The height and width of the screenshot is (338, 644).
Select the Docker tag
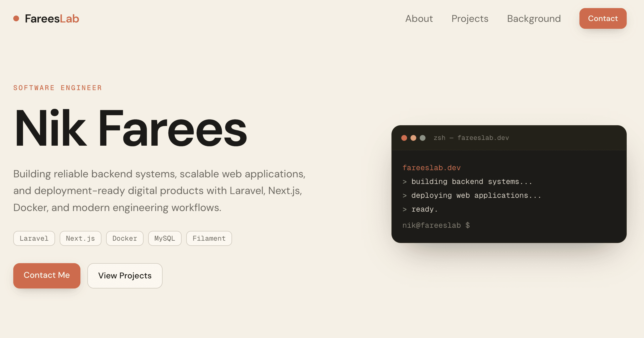(x=125, y=238)
